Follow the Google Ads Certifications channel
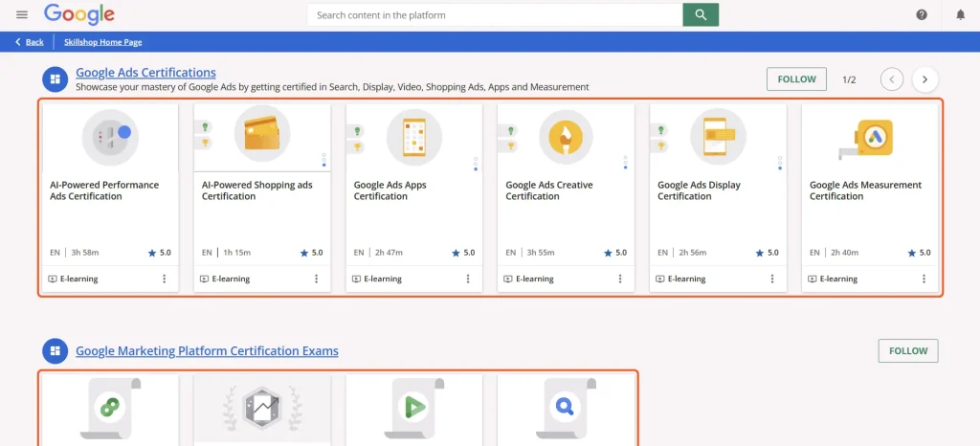This screenshot has height=446, width=980. tap(797, 79)
